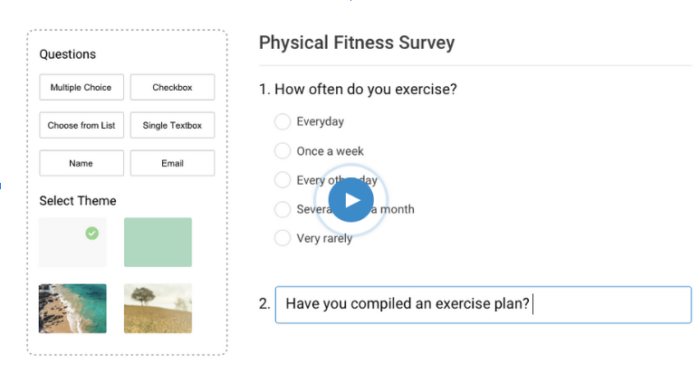Add a Choose from List question
Viewport: 700px width, 373px height.
coord(81,125)
